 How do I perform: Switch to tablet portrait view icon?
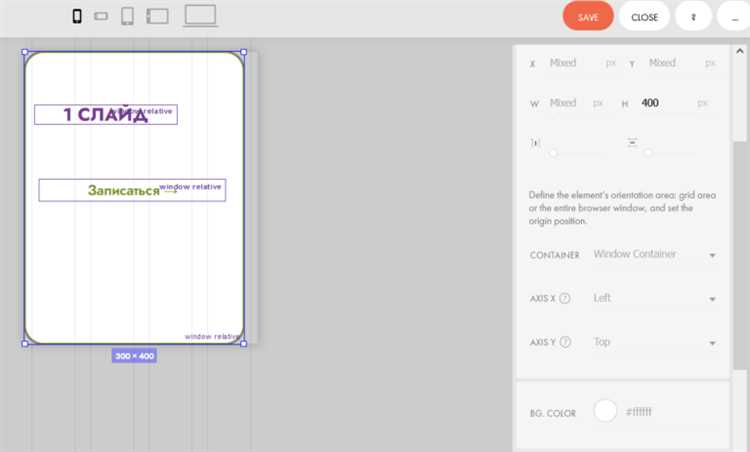pos(127,16)
